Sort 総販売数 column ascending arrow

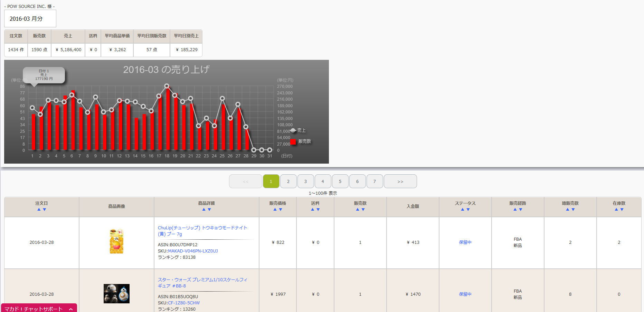[x=567, y=210]
